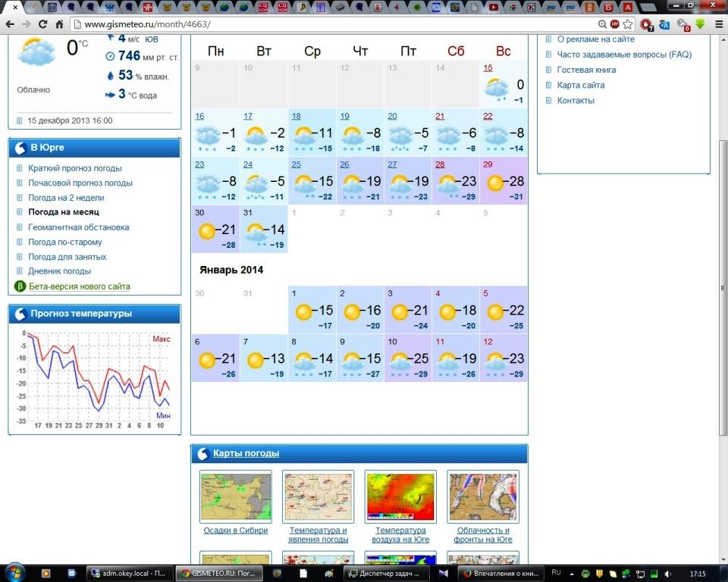
Task: Open the Windows Start button
Action: [x=15, y=572]
